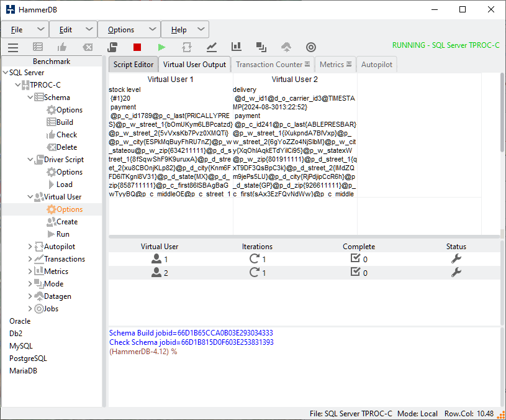Expand the Datagen tree node
Viewport: 506px width, 420px height.
tap(30, 296)
